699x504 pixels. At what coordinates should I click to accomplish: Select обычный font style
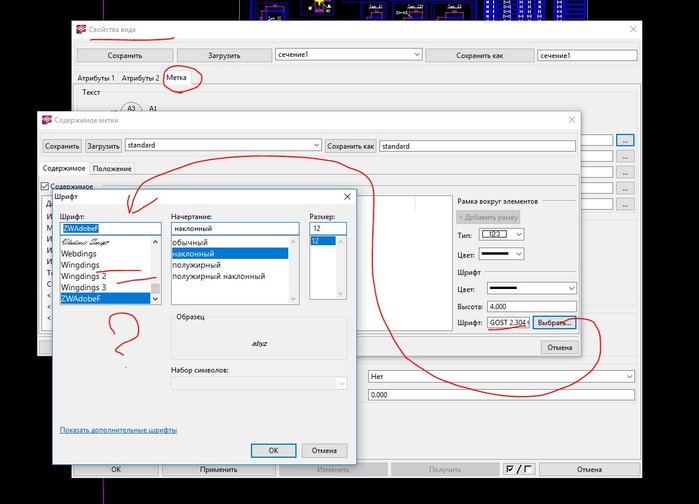pos(191,243)
